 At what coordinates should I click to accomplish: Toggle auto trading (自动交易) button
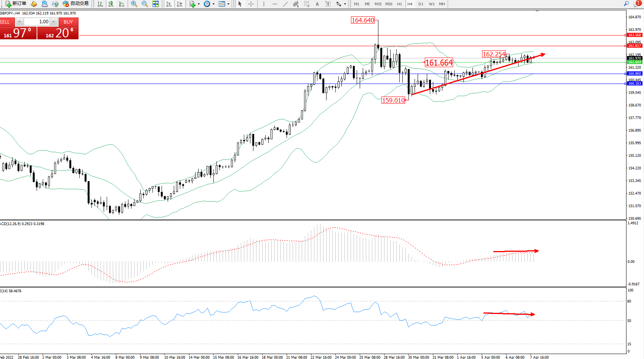click(x=76, y=4)
